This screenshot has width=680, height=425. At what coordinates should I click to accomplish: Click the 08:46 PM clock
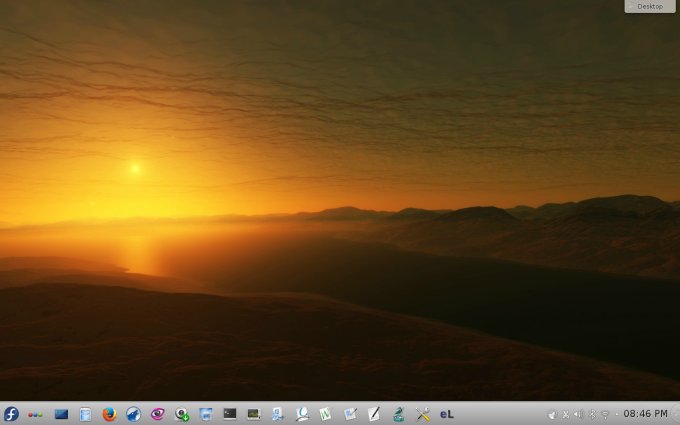pyautogui.click(x=645, y=414)
